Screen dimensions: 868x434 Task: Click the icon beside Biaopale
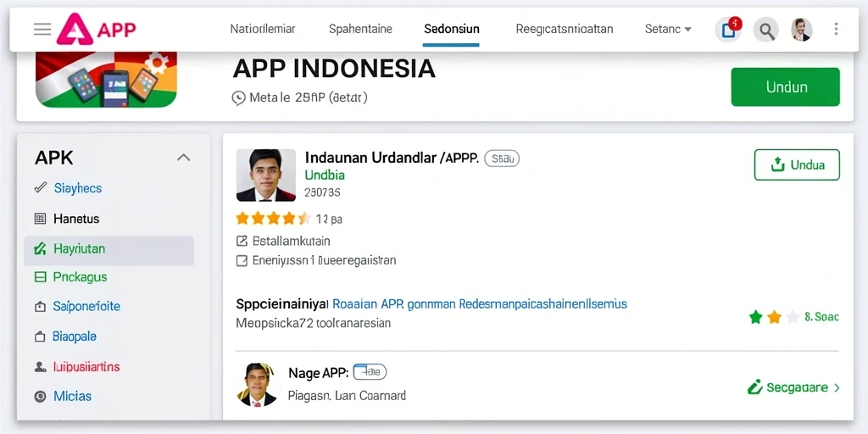[40, 337]
